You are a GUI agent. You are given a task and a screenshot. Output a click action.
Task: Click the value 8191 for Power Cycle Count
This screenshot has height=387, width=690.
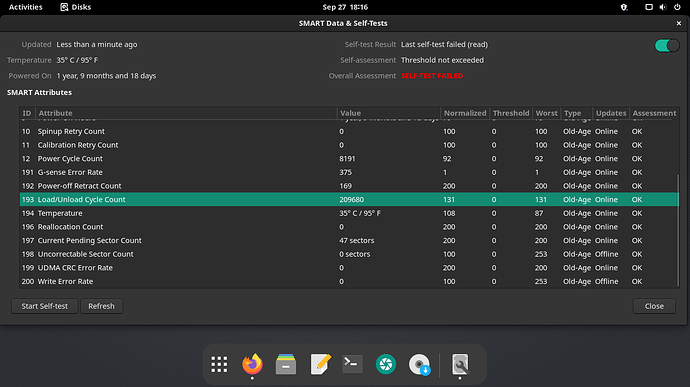tap(347, 158)
